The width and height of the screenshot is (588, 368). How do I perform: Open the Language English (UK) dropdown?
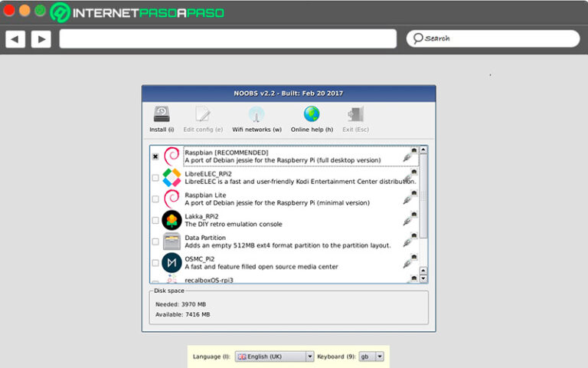pos(274,356)
